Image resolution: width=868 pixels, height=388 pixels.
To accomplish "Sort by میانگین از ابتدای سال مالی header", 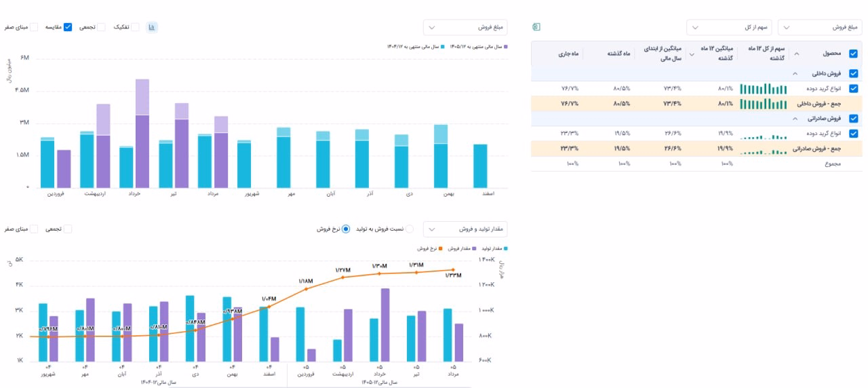I will pos(661,54).
